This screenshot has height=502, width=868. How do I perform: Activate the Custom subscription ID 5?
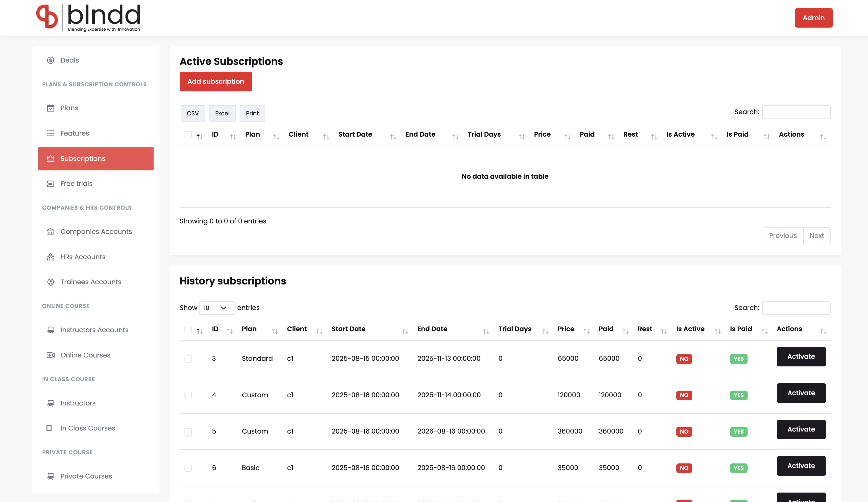pyautogui.click(x=801, y=429)
